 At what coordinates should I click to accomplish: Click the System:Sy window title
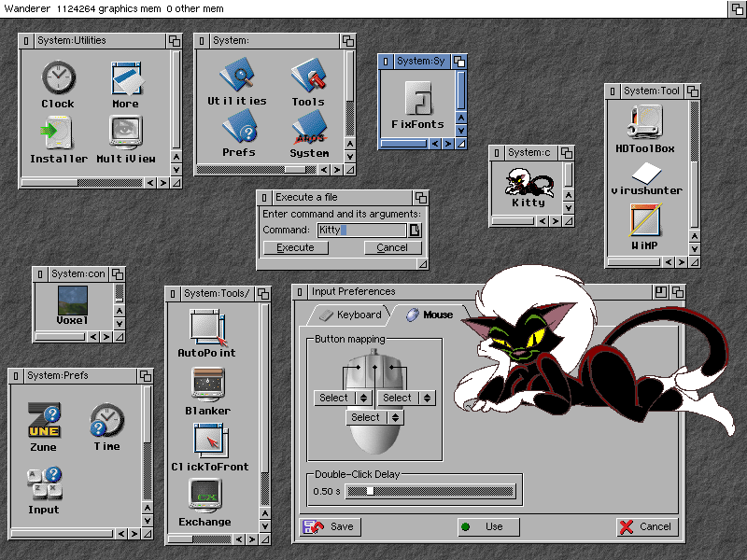pos(421,61)
